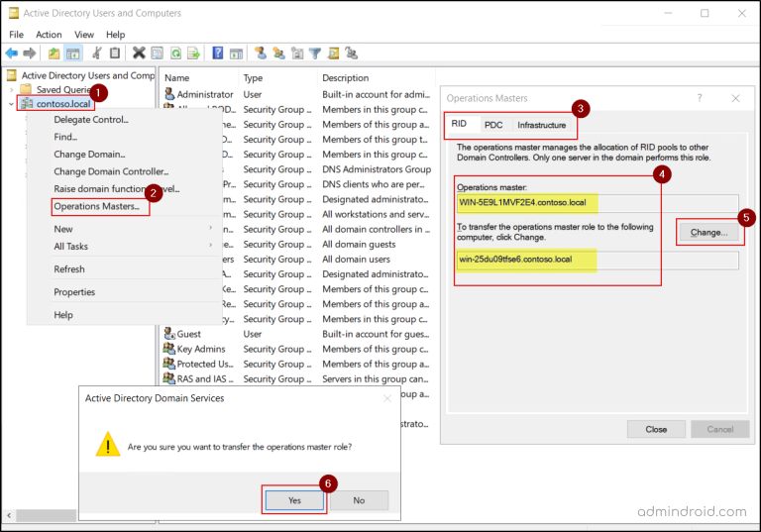
Task: Click Cancel in Operations Masters dialog
Action: 720,430
